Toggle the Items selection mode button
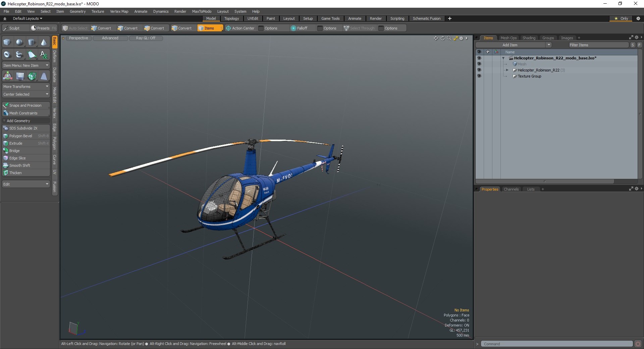Viewport: 644px width, 349px height. [x=210, y=28]
